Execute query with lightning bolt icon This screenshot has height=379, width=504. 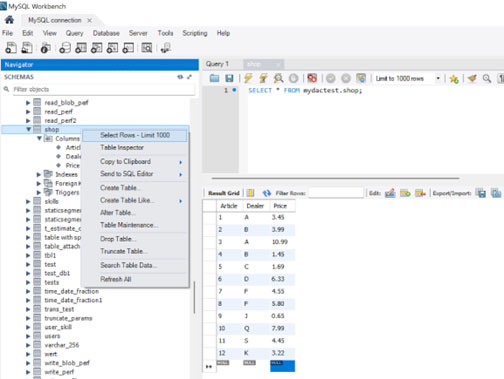point(248,78)
